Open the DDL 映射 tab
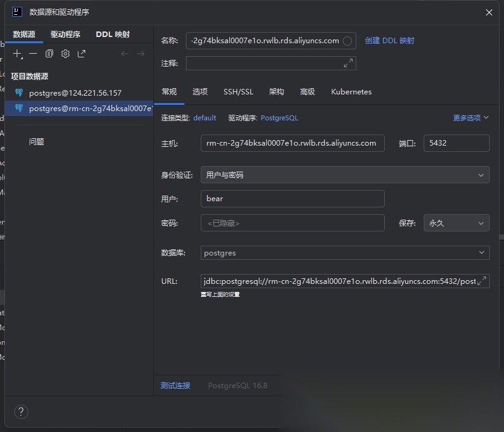 (x=113, y=35)
